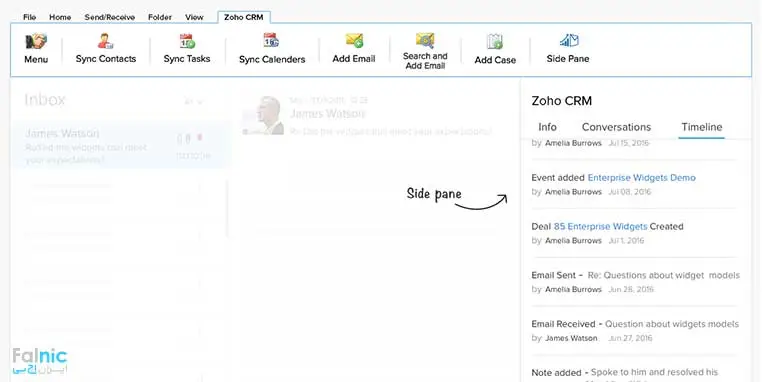
Task: Click the Email Sent timeline label
Action: click(554, 275)
